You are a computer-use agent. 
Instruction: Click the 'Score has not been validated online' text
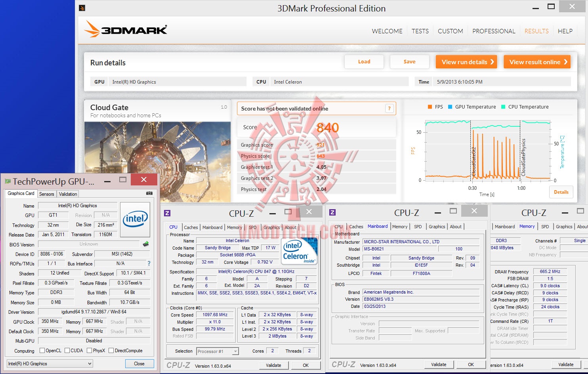pos(284,109)
